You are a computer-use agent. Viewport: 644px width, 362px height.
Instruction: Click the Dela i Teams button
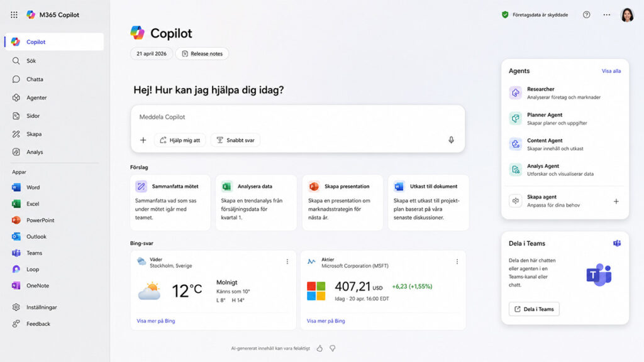click(x=534, y=309)
